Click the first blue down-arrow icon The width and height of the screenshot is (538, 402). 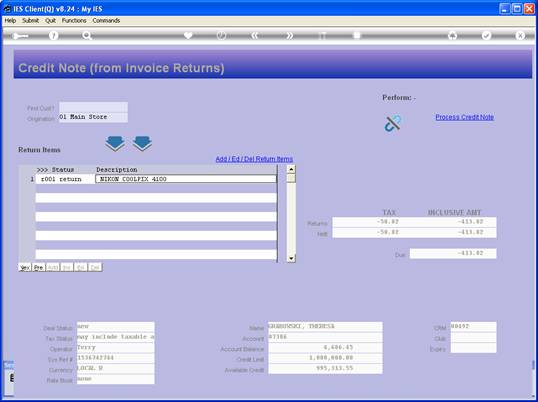[x=115, y=143]
